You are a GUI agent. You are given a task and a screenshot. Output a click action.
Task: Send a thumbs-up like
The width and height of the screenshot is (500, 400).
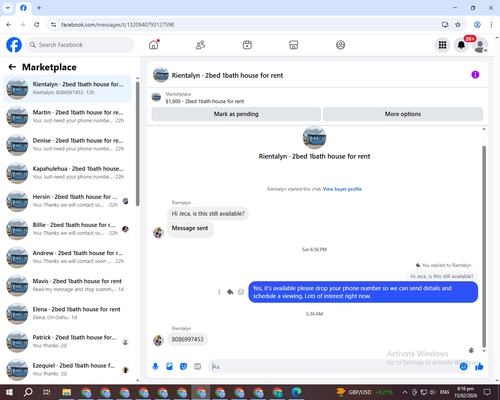coord(479,367)
